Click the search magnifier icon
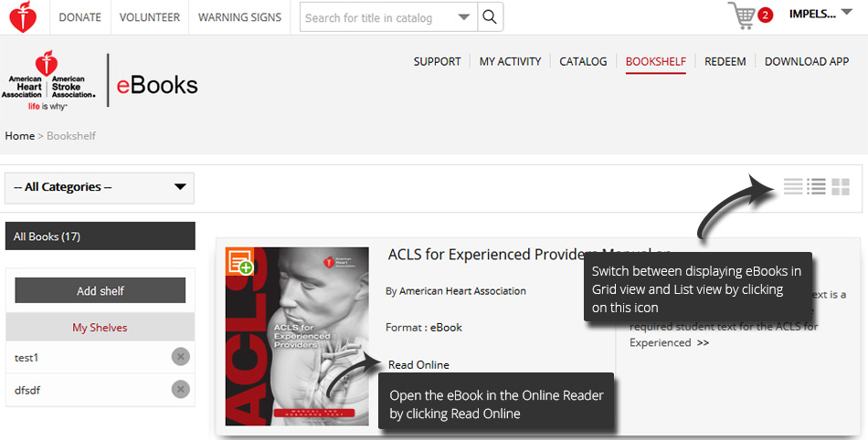The width and height of the screenshot is (868, 440). click(x=491, y=17)
